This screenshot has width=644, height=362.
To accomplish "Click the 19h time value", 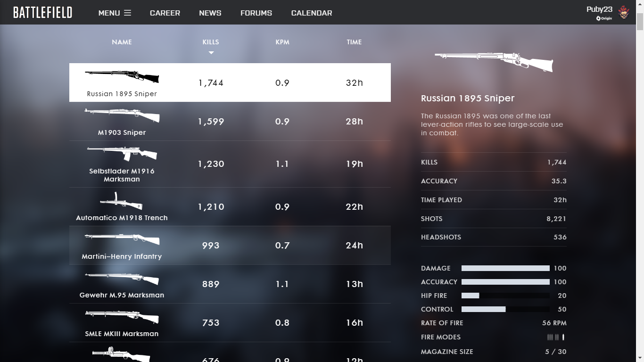I will tap(354, 164).
